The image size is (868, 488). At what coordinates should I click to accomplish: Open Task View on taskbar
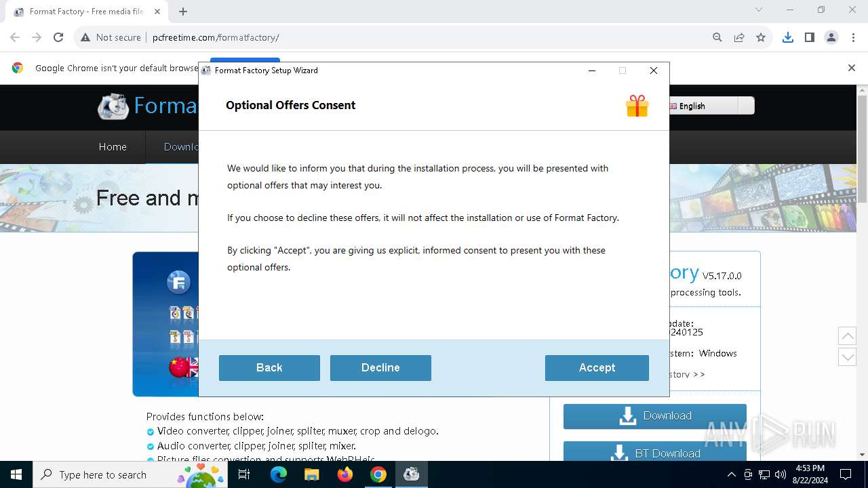click(244, 474)
